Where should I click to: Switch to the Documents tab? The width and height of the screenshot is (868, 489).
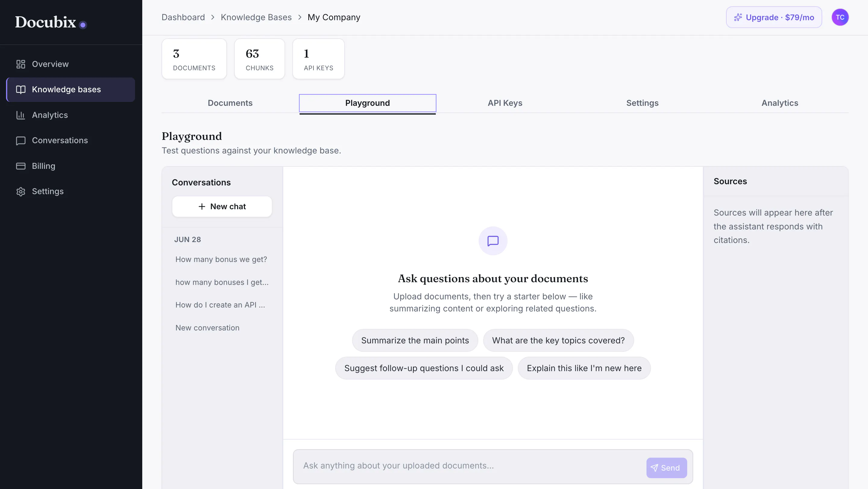230,103
